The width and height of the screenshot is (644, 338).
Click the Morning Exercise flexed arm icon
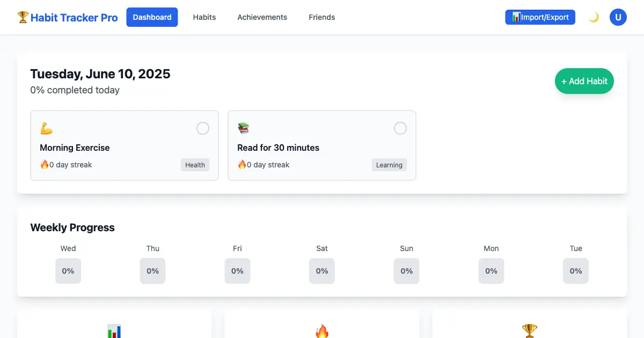(46, 129)
